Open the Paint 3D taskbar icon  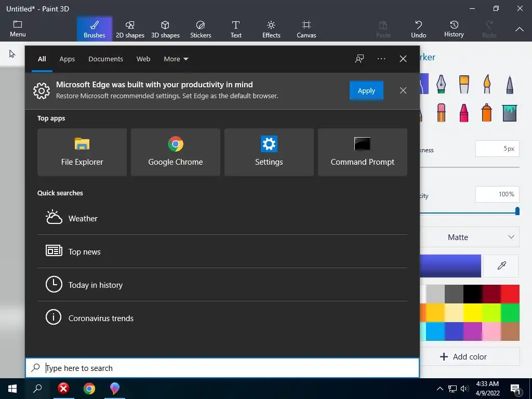point(115,389)
